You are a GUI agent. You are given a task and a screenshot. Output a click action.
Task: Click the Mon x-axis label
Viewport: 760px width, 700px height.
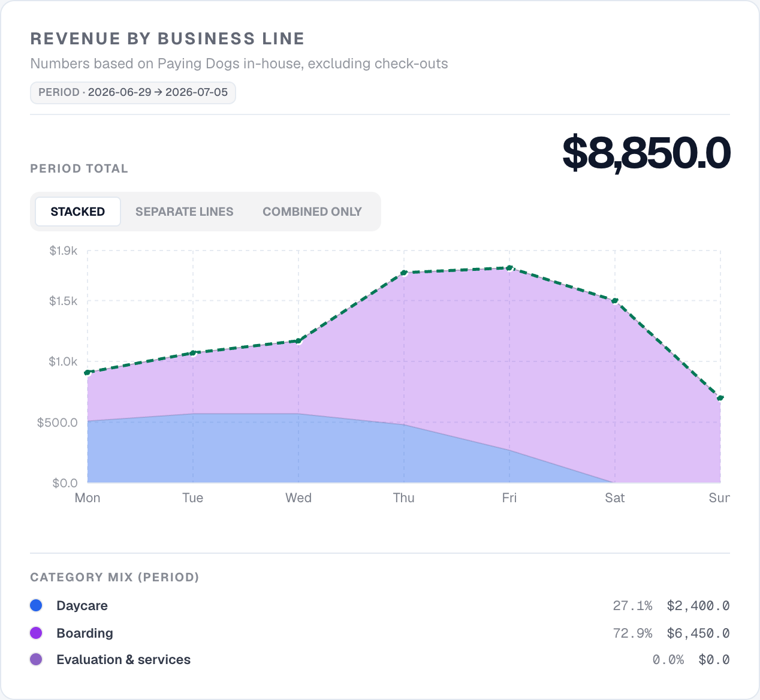[x=88, y=498]
